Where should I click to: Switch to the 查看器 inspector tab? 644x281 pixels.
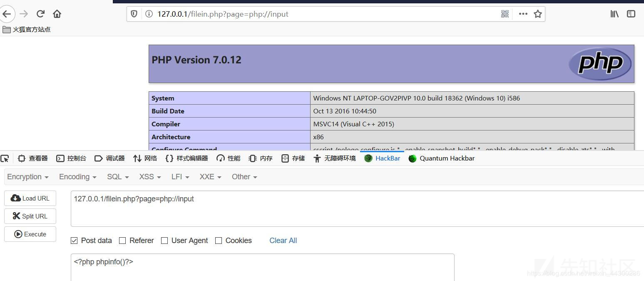click(x=33, y=158)
